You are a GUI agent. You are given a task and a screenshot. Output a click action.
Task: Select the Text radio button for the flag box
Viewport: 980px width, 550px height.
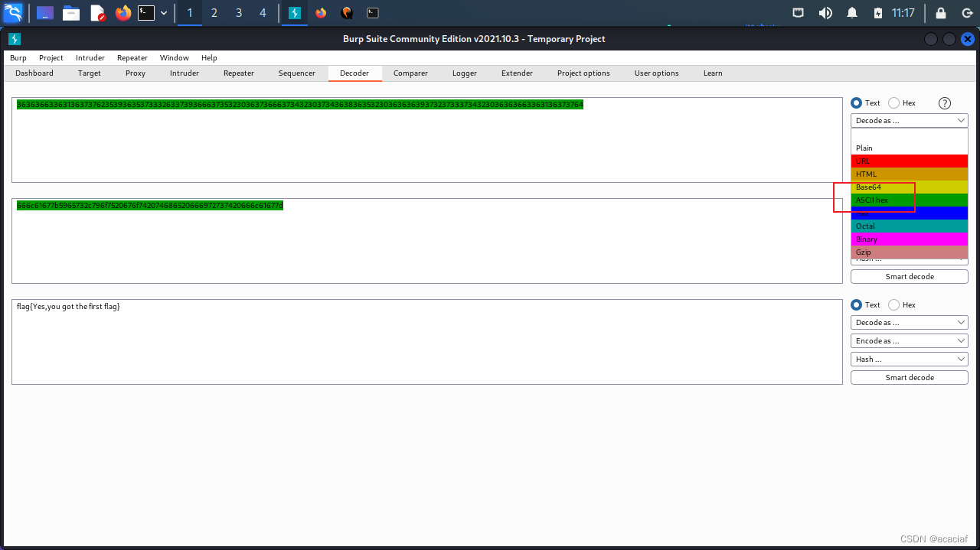[856, 304]
